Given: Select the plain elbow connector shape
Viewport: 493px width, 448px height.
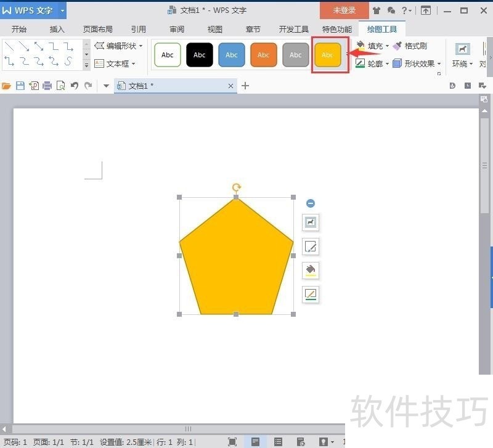Looking at the screenshot, I should pyautogui.click(x=54, y=47).
